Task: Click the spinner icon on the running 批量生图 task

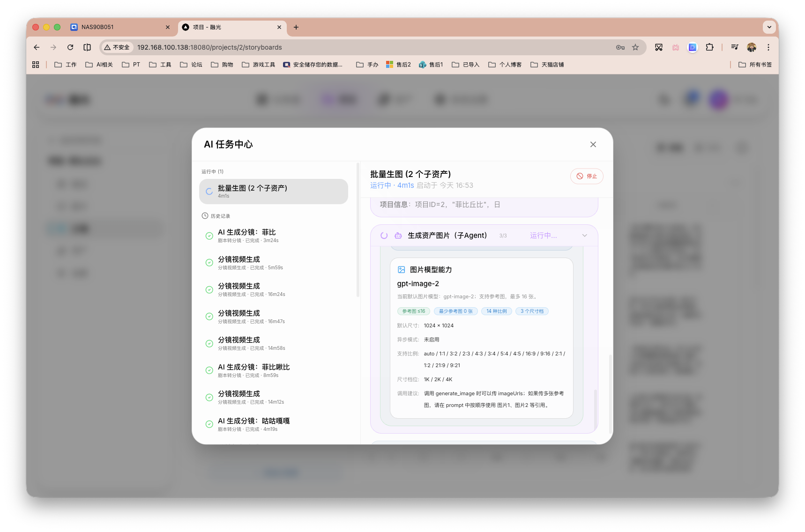Action: 209,191
